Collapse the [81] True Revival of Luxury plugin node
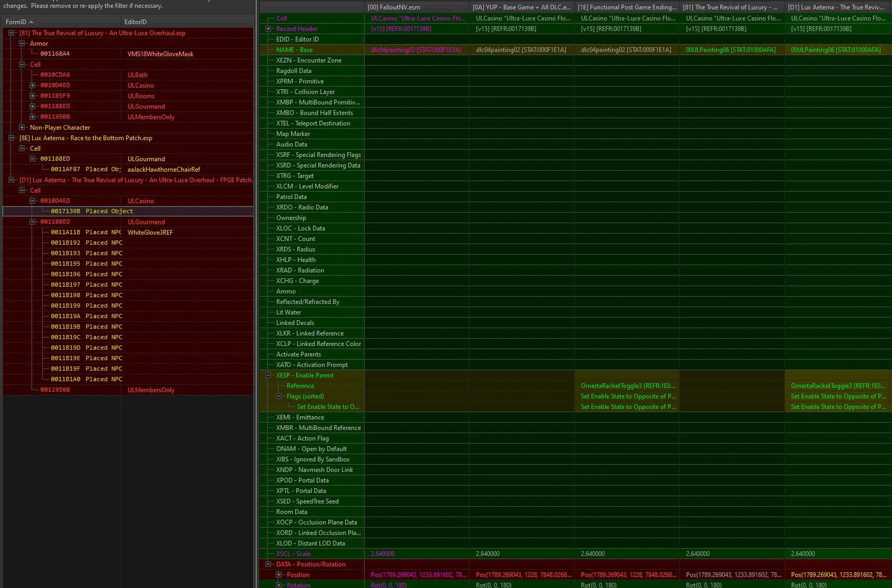 (x=11, y=33)
